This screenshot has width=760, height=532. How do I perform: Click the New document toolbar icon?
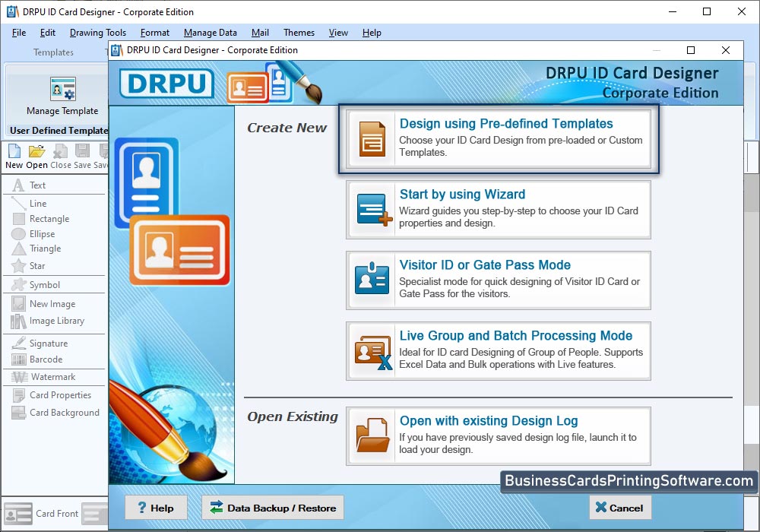(x=14, y=151)
